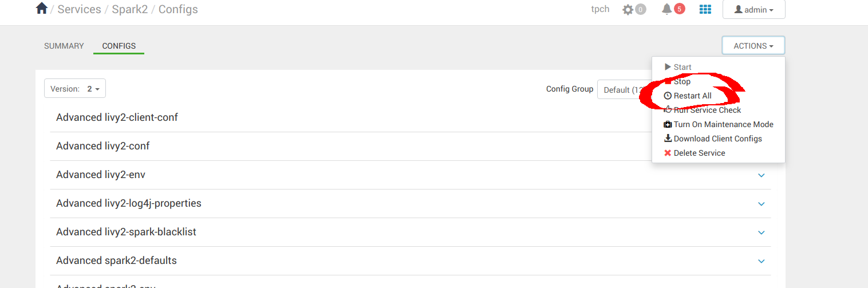
Task: Switch to the SUMMARY tab
Action: pos(64,46)
